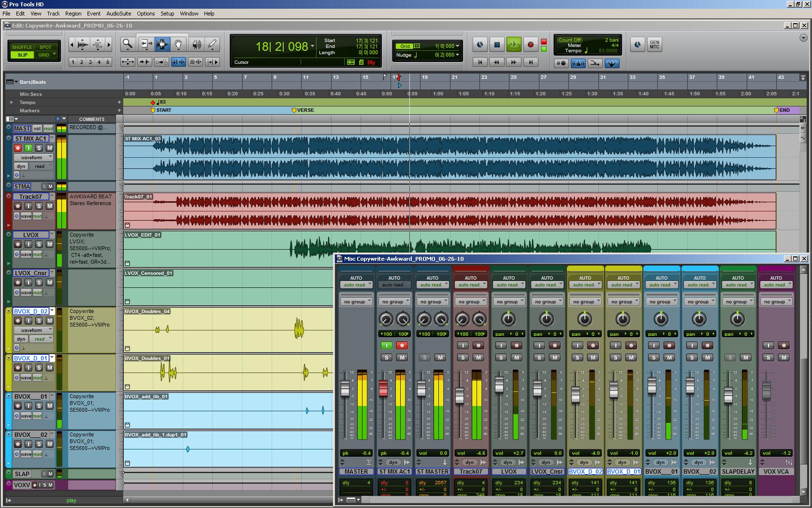Image resolution: width=812 pixels, height=508 pixels.
Task: Open the Setup menu
Action: [x=167, y=14]
